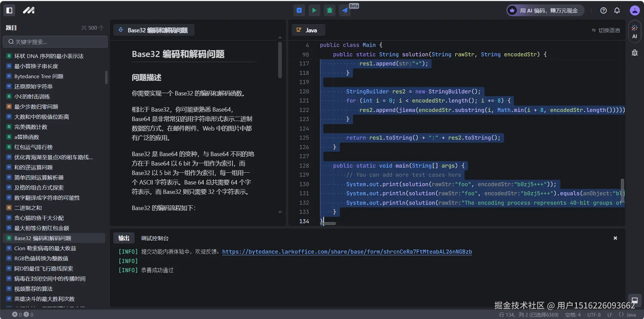Click the MarsCode logo icon
The image size is (644, 319).
[29, 10]
